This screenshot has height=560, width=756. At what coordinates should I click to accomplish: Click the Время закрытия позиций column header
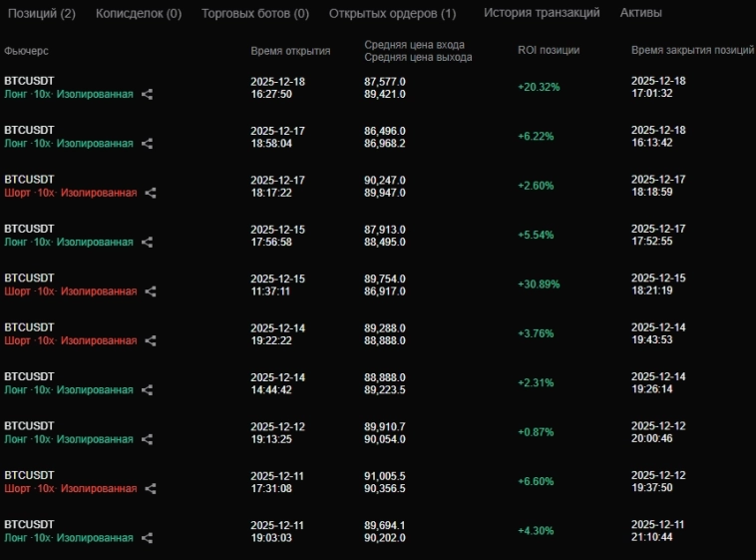click(x=692, y=50)
